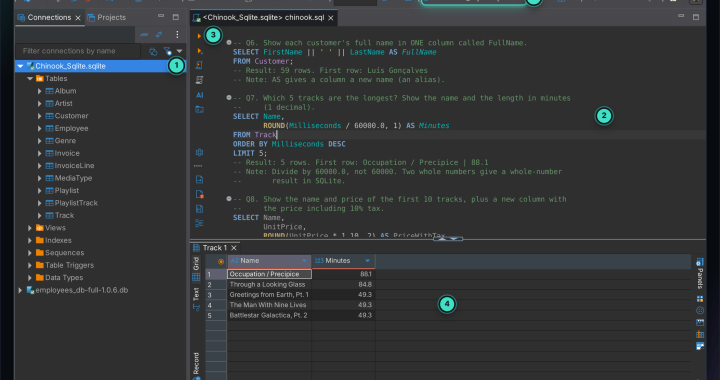Select the Invoice table

(67, 153)
